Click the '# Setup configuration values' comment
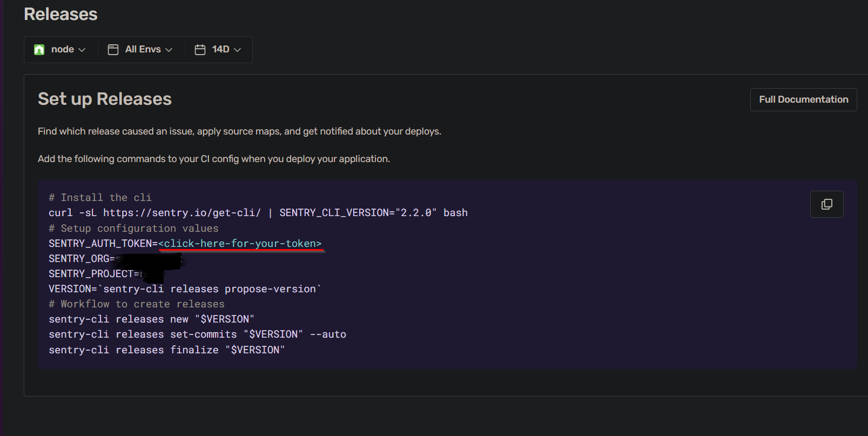 coord(133,229)
